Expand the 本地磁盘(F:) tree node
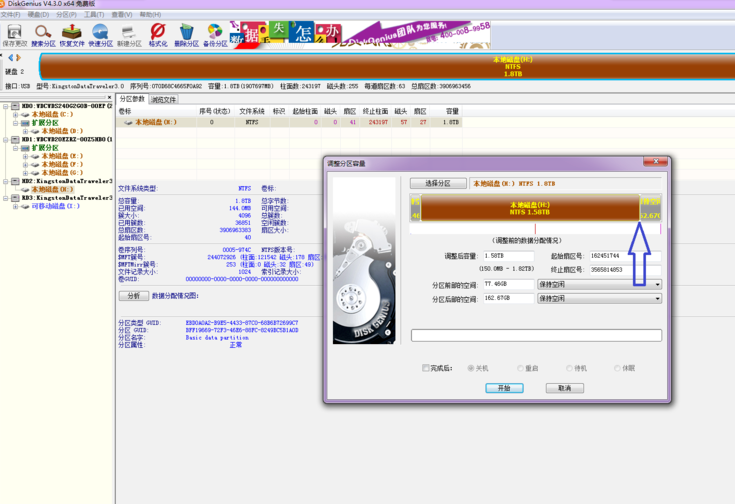Image resolution: width=735 pixels, height=504 pixels. pyautogui.click(x=25, y=165)
